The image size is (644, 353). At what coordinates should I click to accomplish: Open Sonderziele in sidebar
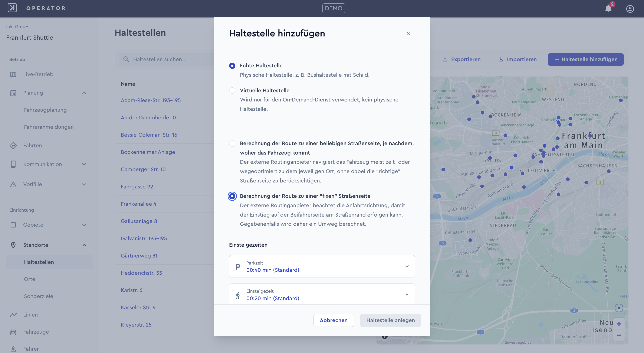pos(39,296)
